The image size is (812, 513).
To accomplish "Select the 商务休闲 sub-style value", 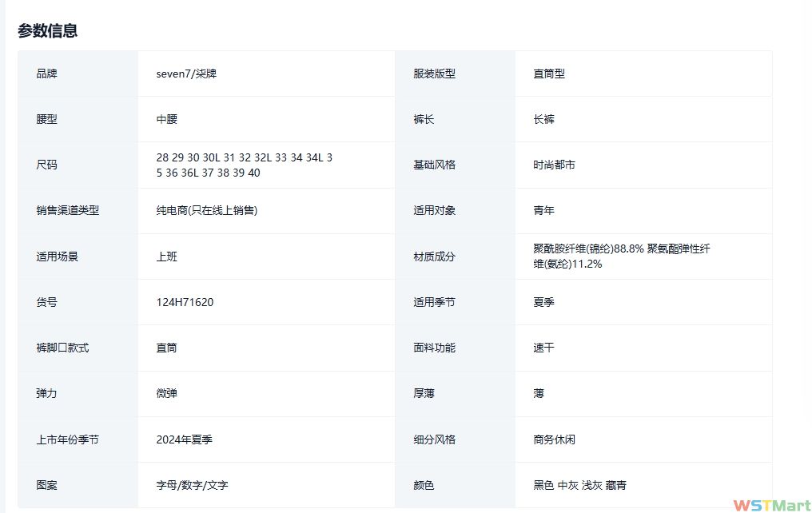I will click(x=555, y=439).
